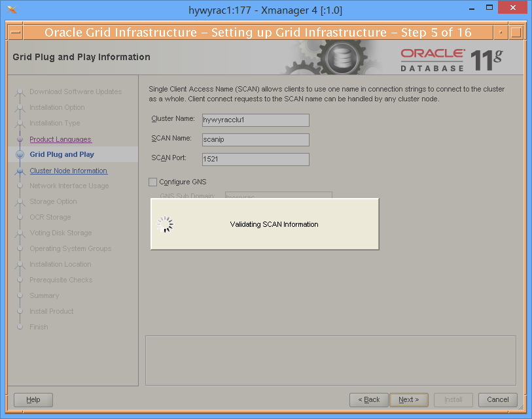Click the installer window maximize box icon
The height and width of the screenshot is (419, 532).
[x=516, y=33]
